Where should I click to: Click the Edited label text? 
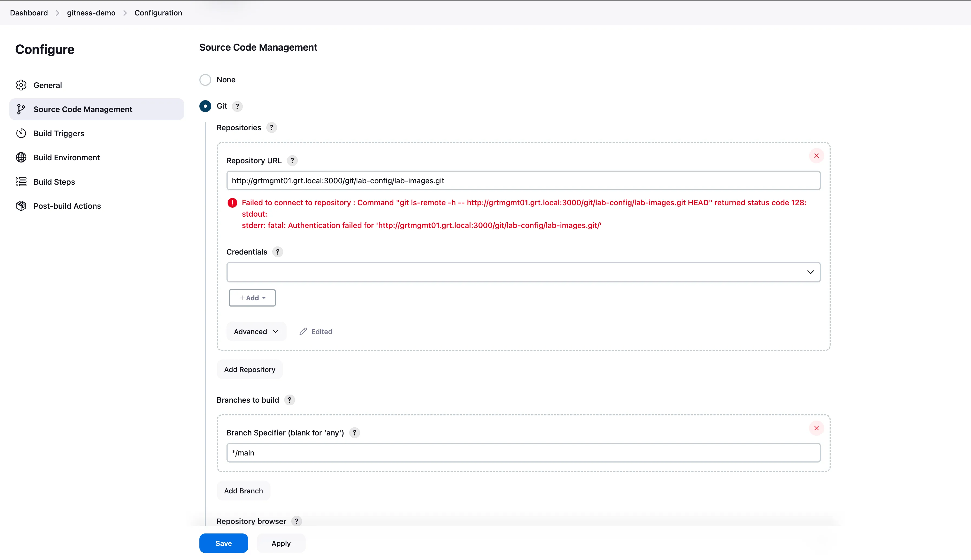pos(322,331)
